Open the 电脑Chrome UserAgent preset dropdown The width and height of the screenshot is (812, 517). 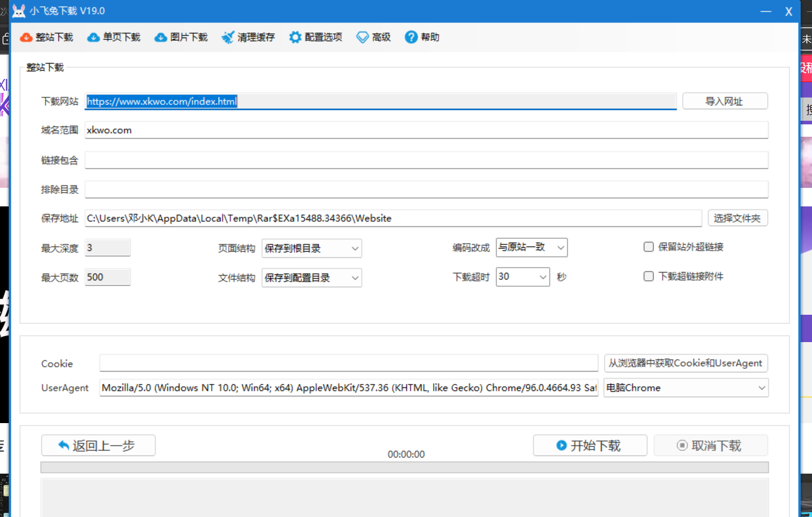[x=685, y=388]
